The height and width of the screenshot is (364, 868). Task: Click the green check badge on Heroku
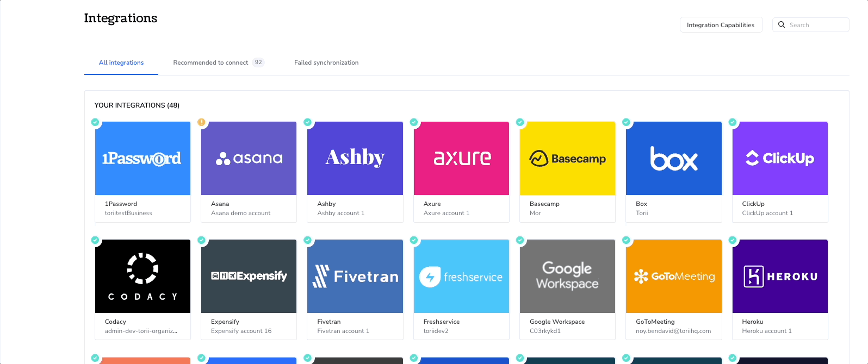(733, 240)
